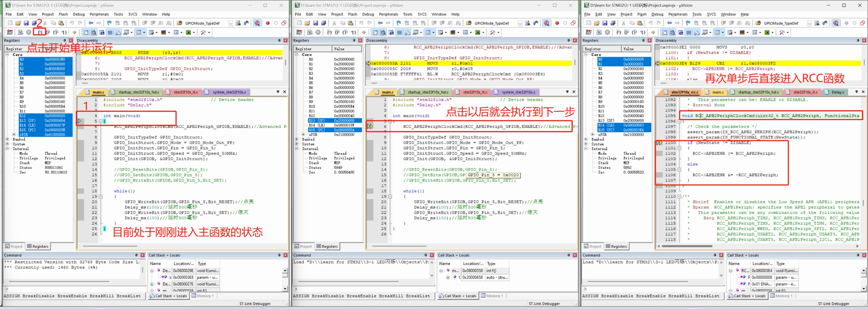
Task: Toggle Start/Stop Debug Session in the right window
Action: tap(836, 23)
